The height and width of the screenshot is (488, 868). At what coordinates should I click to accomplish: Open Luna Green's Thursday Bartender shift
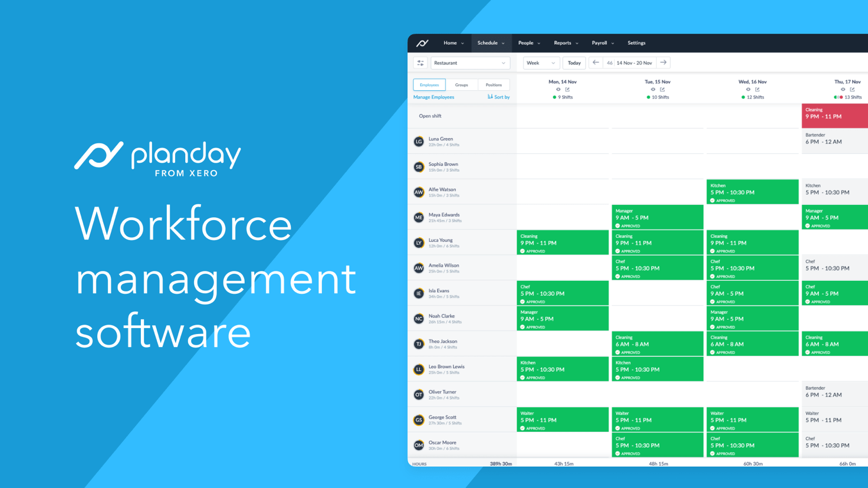835,142
